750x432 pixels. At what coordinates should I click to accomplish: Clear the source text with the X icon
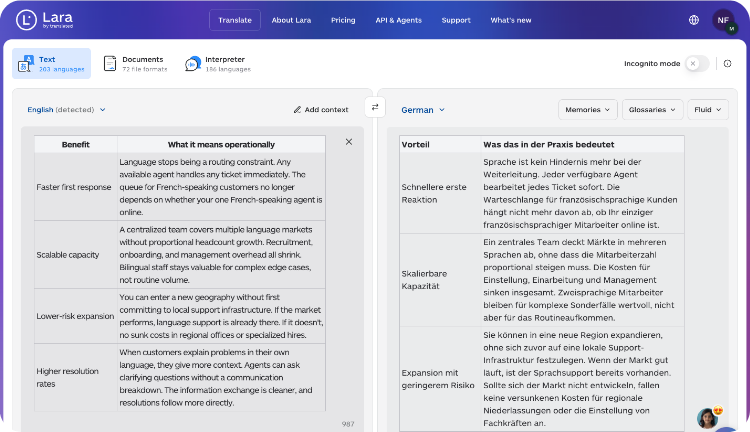pos(349,142)
